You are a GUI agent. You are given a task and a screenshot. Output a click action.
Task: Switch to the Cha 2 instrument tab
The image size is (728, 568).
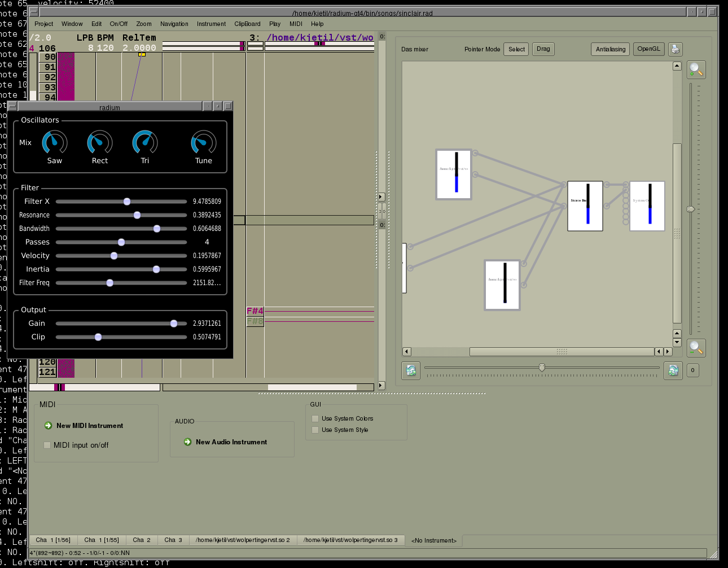pos(141,540)
